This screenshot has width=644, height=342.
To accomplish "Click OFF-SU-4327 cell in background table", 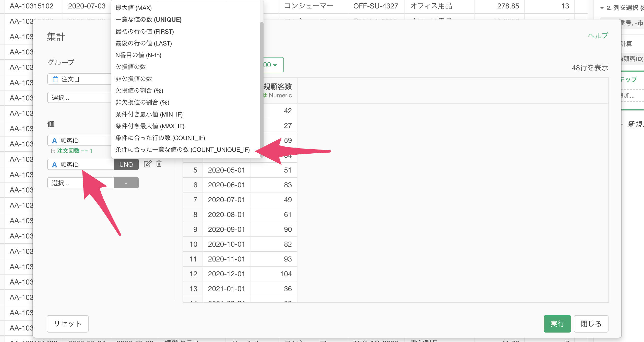I will coord(376,6).
